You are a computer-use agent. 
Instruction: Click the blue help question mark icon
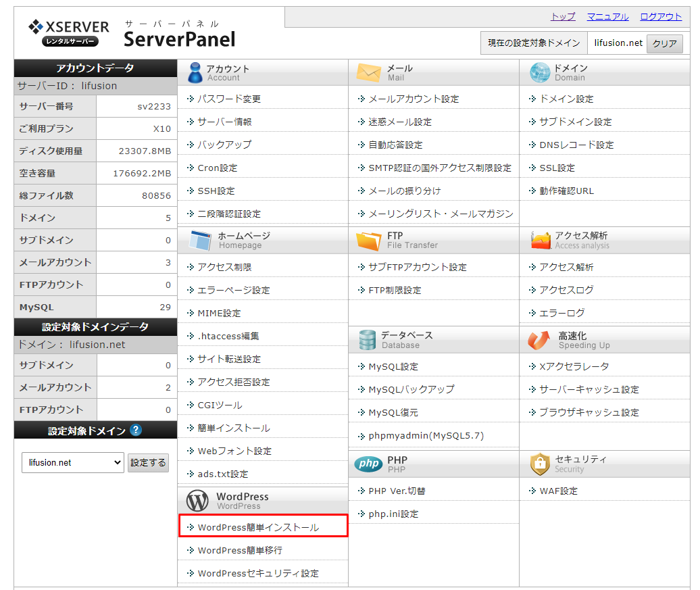(x=136, y=430)
